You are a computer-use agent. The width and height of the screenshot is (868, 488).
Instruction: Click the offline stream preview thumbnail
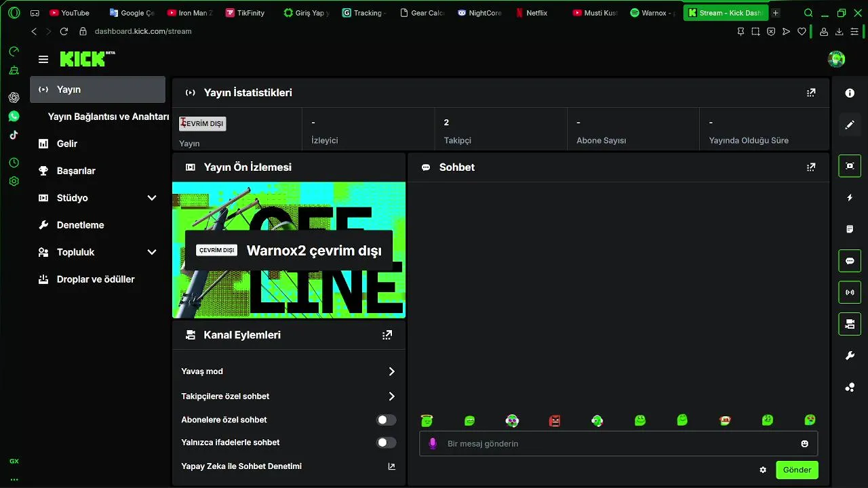[x=289, y=250]
